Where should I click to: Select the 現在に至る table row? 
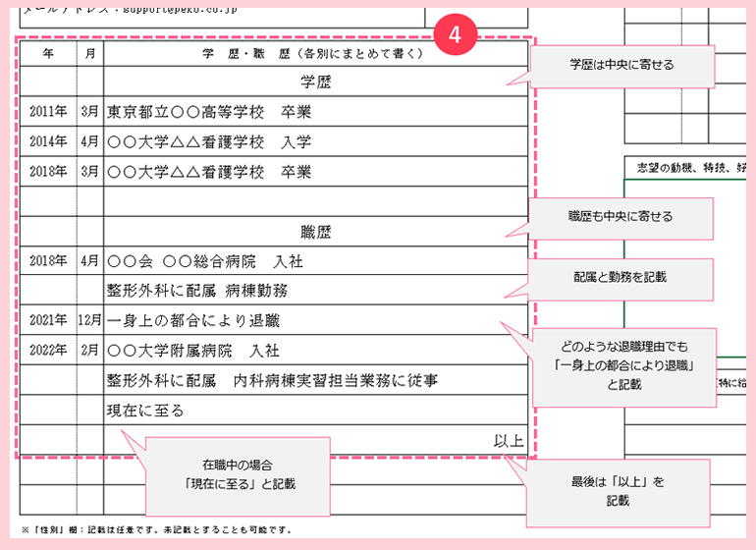point(144,410)
